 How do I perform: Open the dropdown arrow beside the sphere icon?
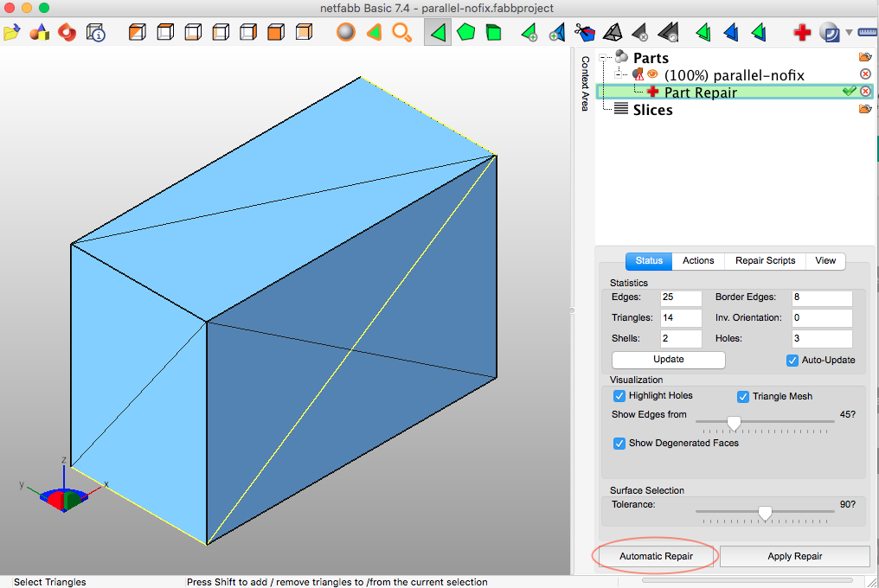pyautogui.click(x=849, y=33)
